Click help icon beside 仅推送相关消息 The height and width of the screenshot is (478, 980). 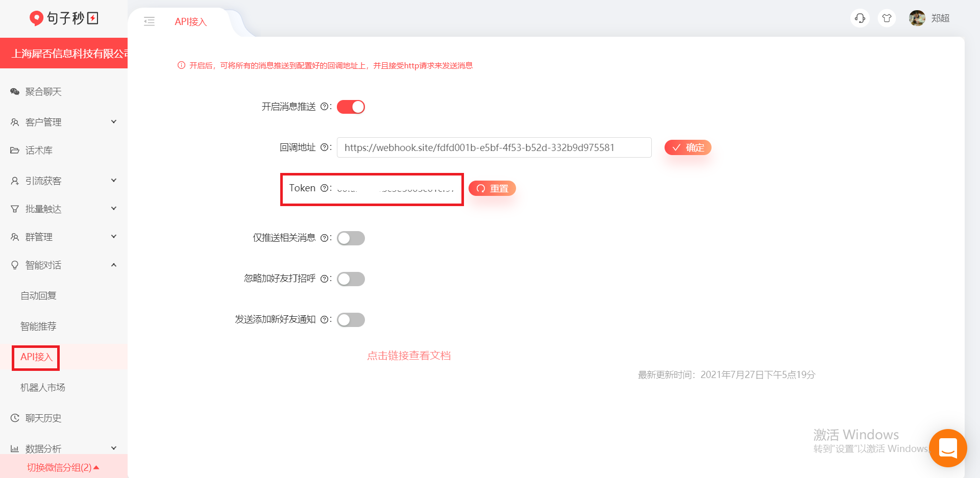pyautogui.click(x=324, y=238)
